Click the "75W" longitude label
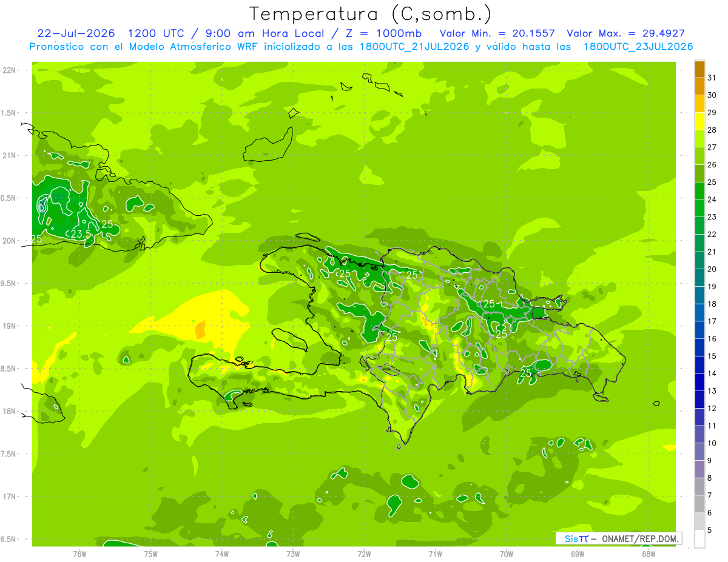Image resolution: width=728 pixels, height=562 pixels. coord(150,554)
